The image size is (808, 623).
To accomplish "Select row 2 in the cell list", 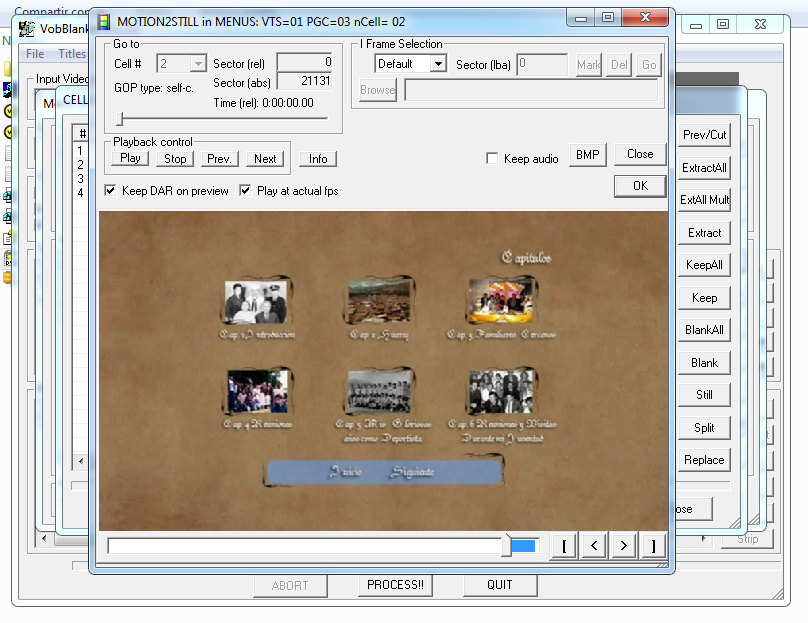I will [80, 164].
